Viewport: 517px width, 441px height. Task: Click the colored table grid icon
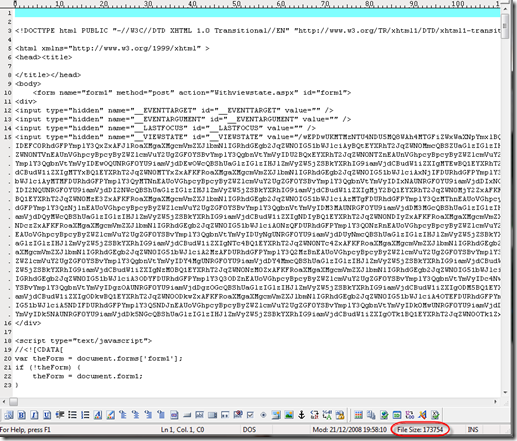(x=359, y=415)
